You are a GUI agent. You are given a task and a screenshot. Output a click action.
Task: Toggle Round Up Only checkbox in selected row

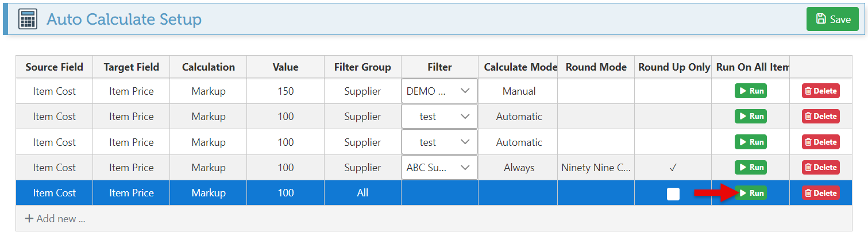coord(673,194)
